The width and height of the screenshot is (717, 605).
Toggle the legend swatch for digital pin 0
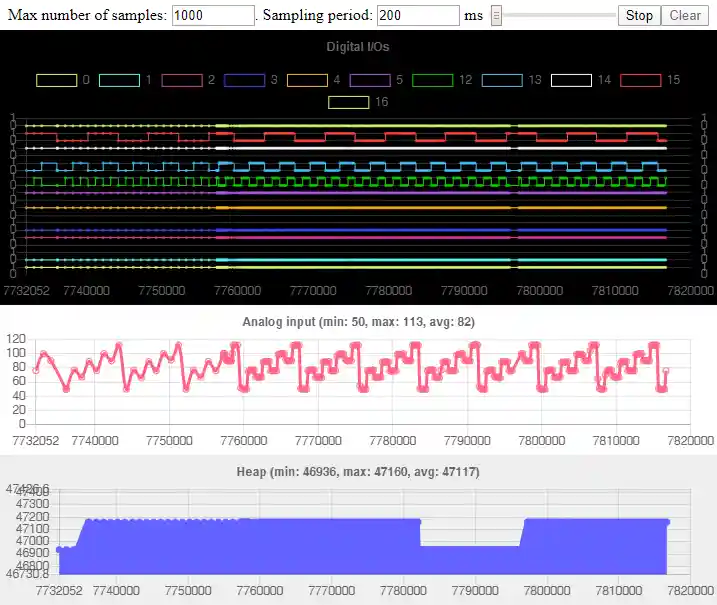pyautogui.click(x=56, y=80)
